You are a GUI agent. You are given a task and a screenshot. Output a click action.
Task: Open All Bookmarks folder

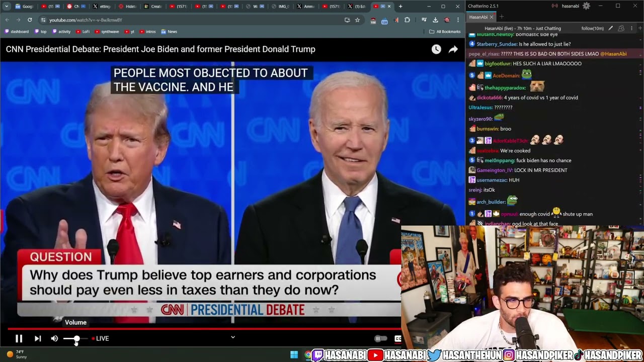[445, 31]
